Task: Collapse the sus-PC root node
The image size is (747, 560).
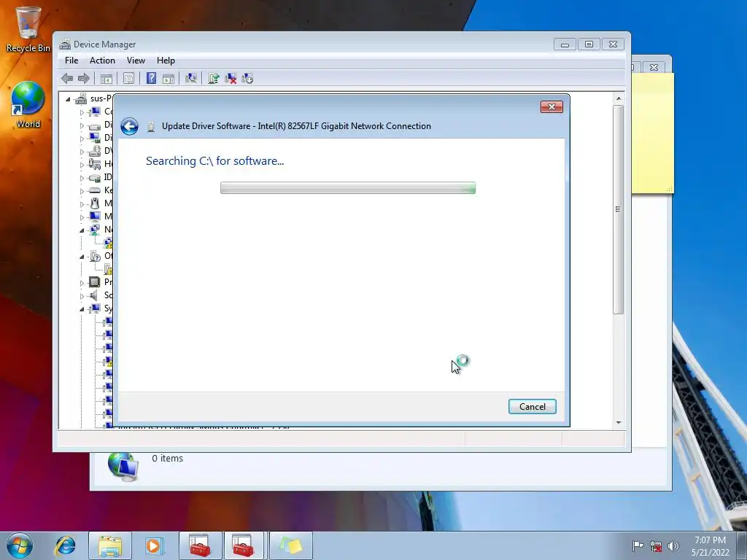Action: point(68,99)
